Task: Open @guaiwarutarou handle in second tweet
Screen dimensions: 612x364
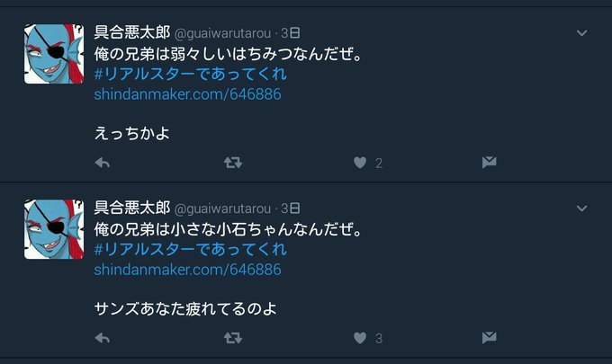Action: (222, 209)
